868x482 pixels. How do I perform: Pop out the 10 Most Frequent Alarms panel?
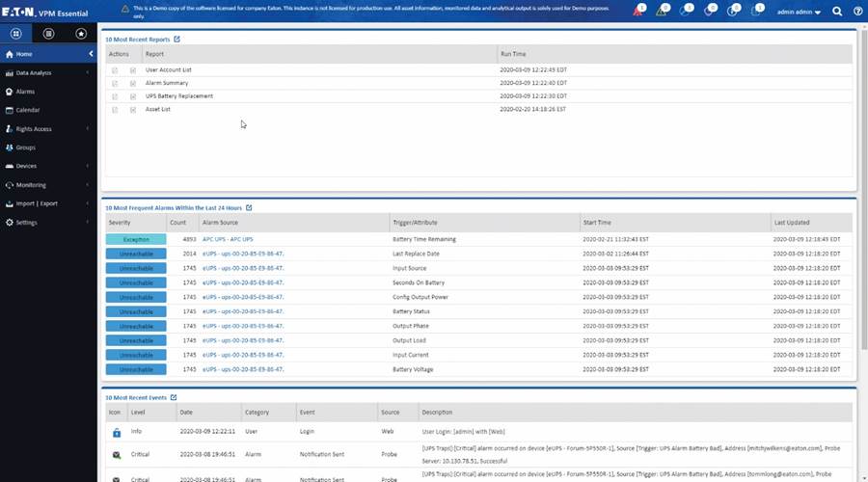coord(249,207)
